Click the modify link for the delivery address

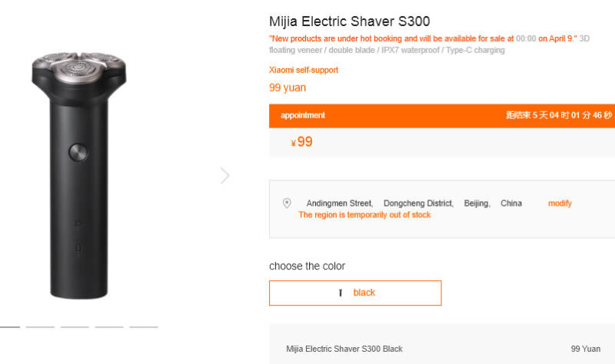coord(560,204)
